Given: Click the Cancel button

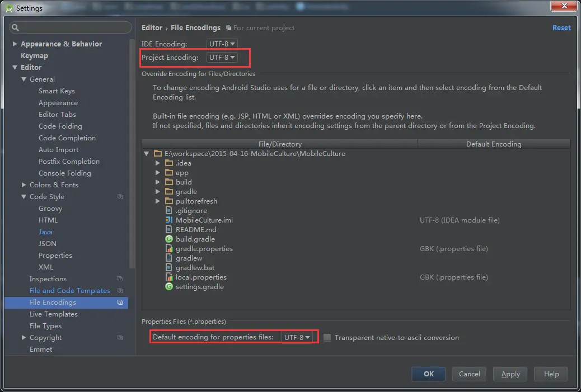Looking at the screenshot, I should click(469, 374).
